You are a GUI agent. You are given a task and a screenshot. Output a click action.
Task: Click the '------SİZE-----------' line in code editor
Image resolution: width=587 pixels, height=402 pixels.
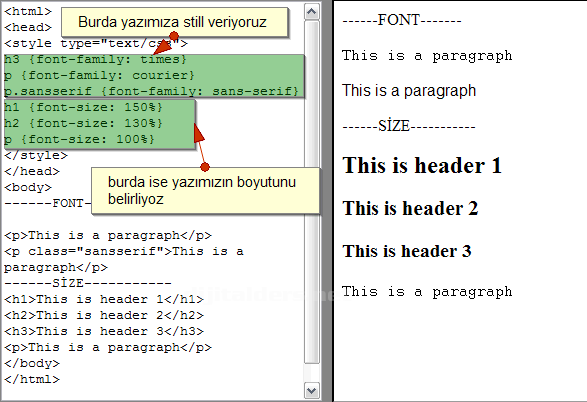[x=88, y=283]
